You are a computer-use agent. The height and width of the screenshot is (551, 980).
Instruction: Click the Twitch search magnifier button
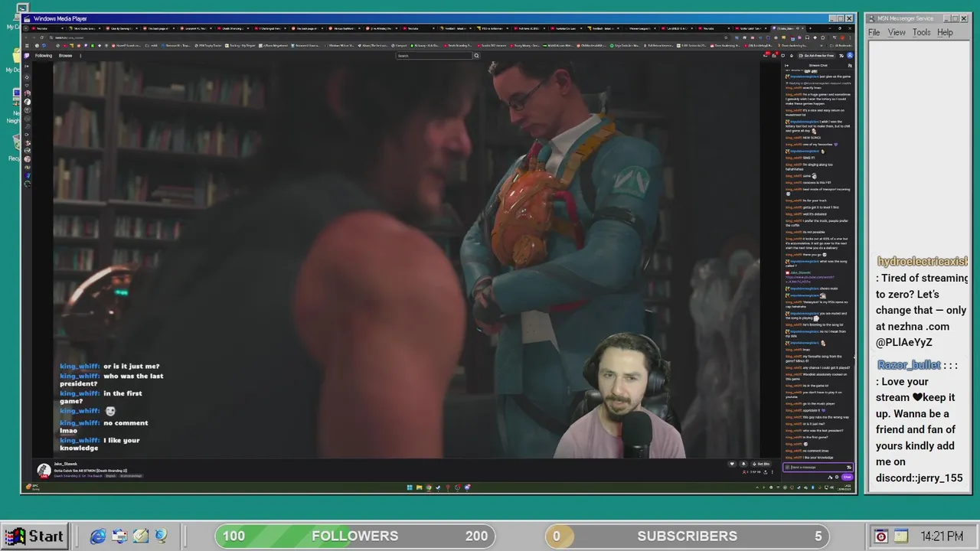coord(476,56)
